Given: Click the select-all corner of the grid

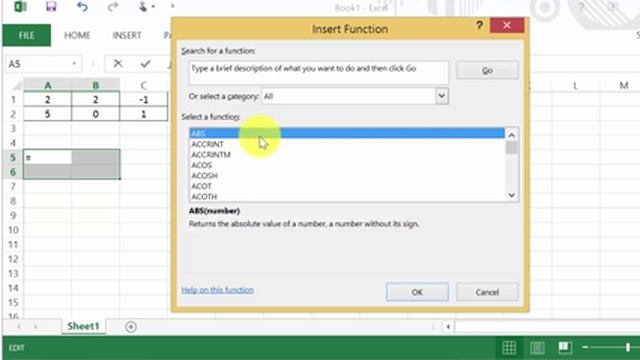Looking at the screenshot, I should [17, 85].
